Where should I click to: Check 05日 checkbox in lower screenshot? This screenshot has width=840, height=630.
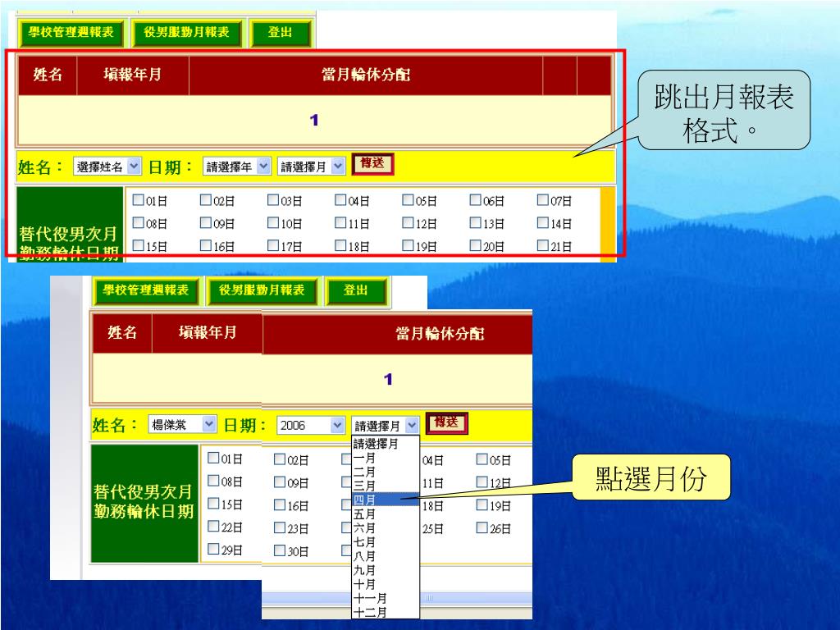coord(482,459)
